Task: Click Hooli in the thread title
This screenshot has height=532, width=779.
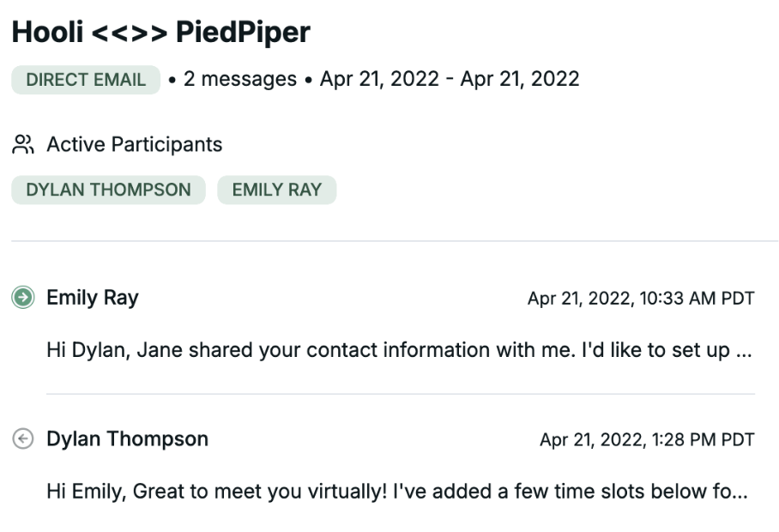Action: (x=46, y=33)
